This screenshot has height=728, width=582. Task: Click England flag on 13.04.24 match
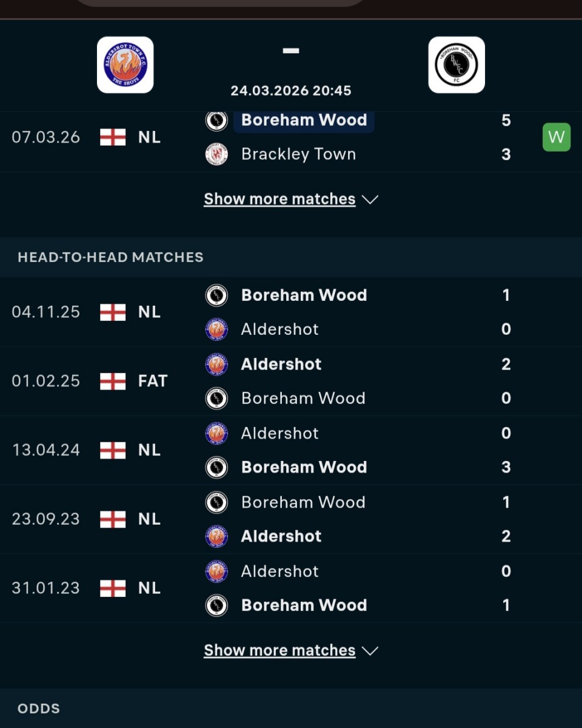coord(113,450)
